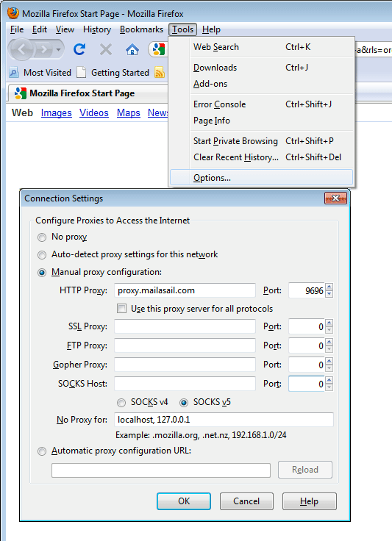Click the HTTP Proxy address field
The height and width of the screenshot is (541, 392).
(x=185, y=290)
